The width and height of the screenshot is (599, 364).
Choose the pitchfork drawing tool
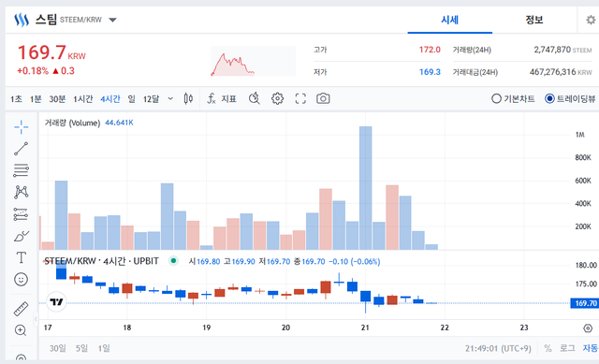[x=21, y=192]
